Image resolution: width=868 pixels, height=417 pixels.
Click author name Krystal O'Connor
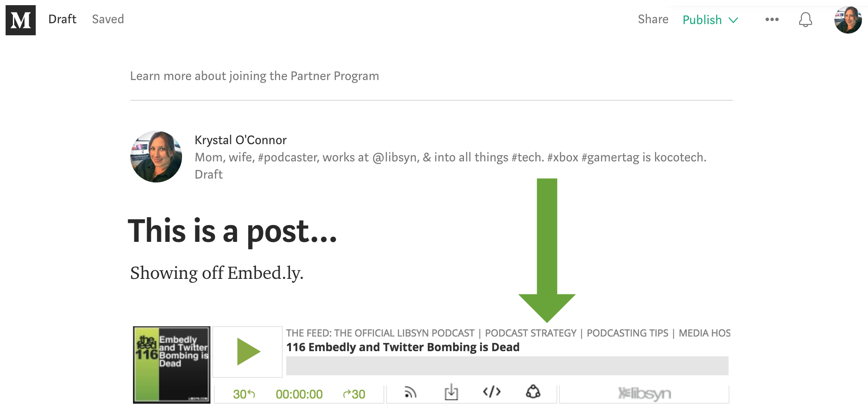pos(241,140)
